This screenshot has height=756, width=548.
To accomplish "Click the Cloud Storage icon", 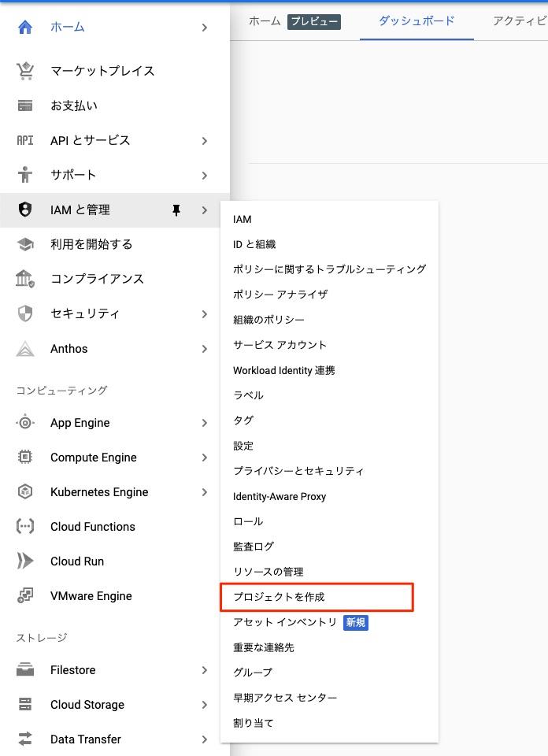I will coord(25,704).
